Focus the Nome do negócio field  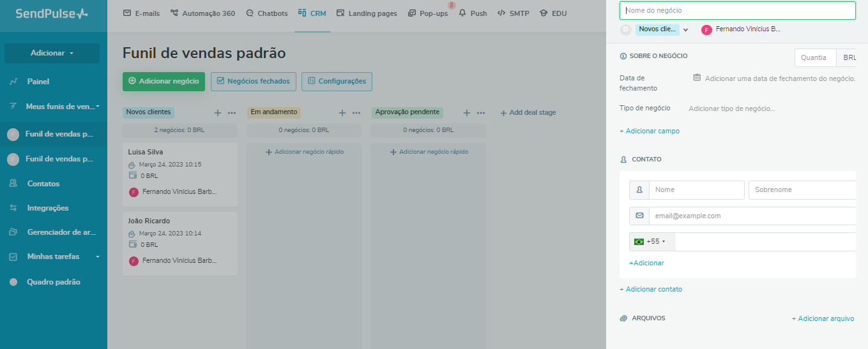coord(738,10)
